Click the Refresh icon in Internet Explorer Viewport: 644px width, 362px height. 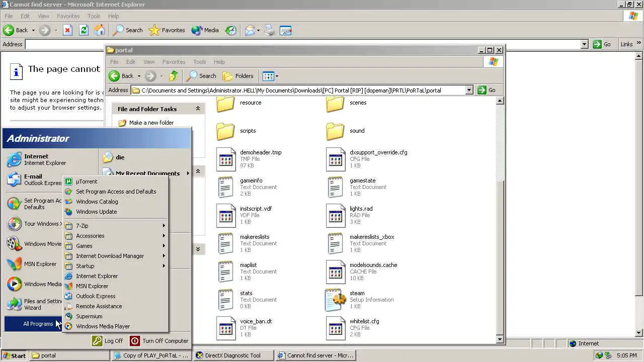point(84,30)
